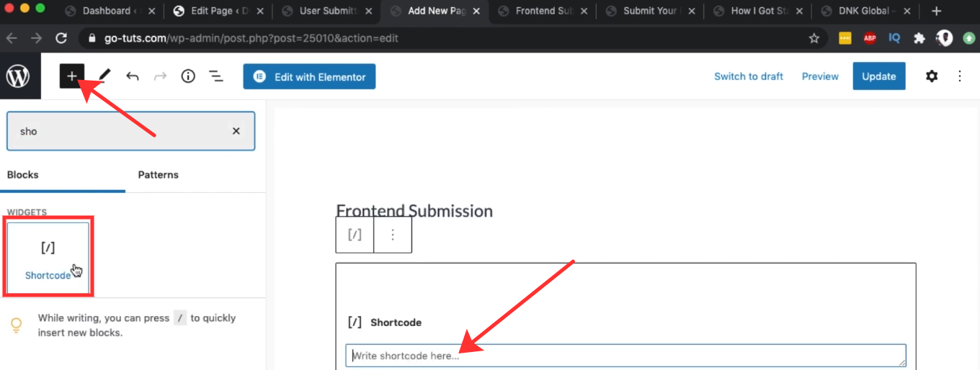Clear the block search field
Image resolution: width=980 pixels, height=370 pixels.
tap(236, 131)
